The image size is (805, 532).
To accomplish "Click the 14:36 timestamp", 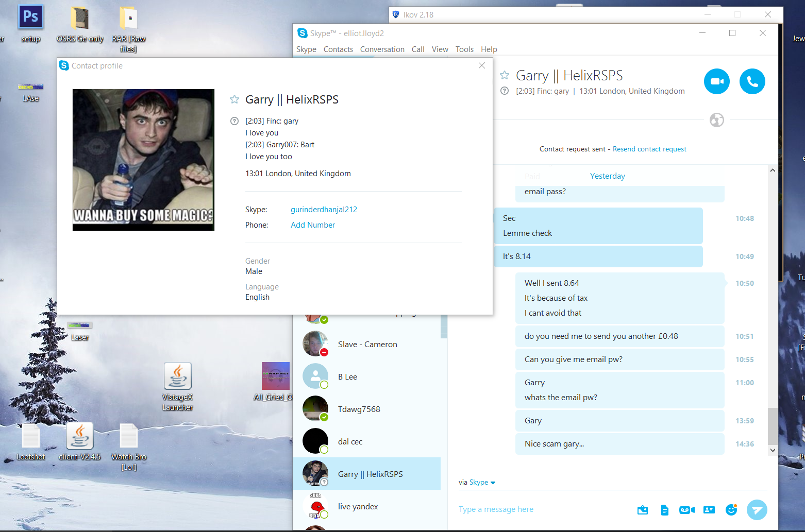I will [745, 444].
